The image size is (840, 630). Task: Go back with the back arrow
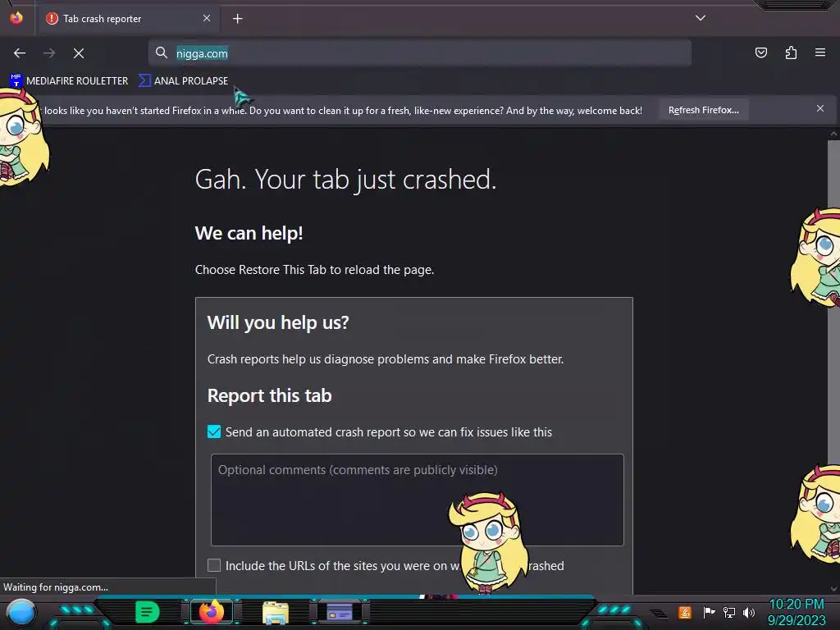(20, 53)
